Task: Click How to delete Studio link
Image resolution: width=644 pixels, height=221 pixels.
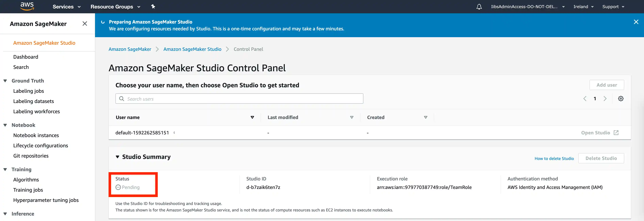Action: pyautogui.click(x=554, y=158)
